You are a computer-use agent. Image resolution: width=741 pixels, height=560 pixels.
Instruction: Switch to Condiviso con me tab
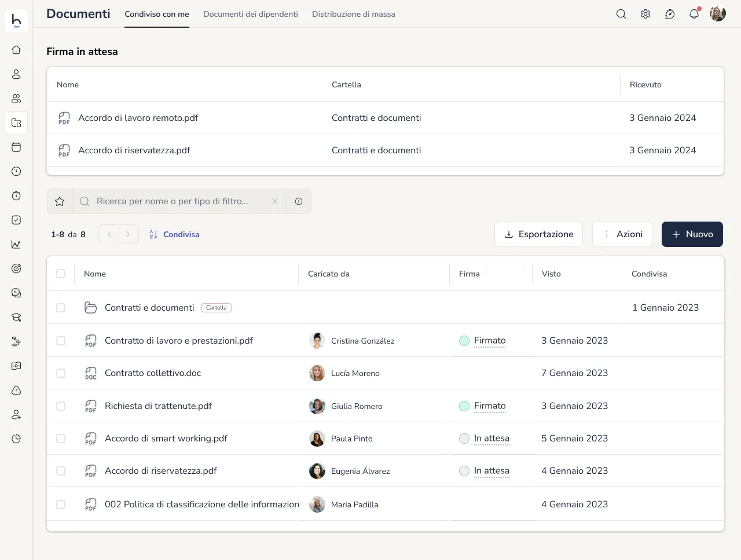(157, 14)
